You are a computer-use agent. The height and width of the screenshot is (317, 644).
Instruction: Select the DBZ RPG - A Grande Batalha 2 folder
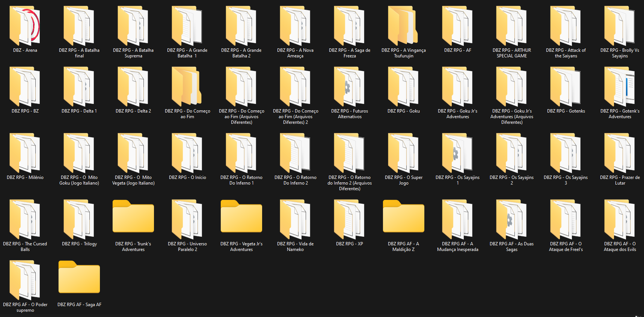pos(241,26)
